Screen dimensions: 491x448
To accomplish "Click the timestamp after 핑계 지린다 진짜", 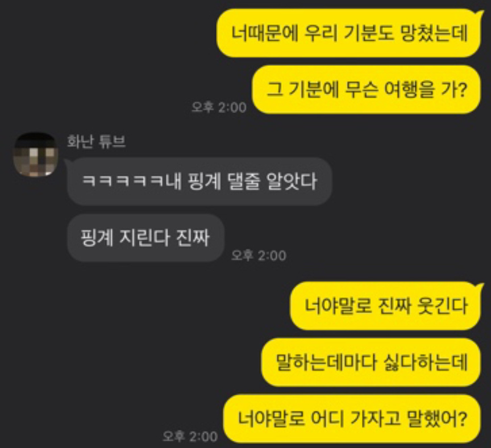I will pos(259,256).
